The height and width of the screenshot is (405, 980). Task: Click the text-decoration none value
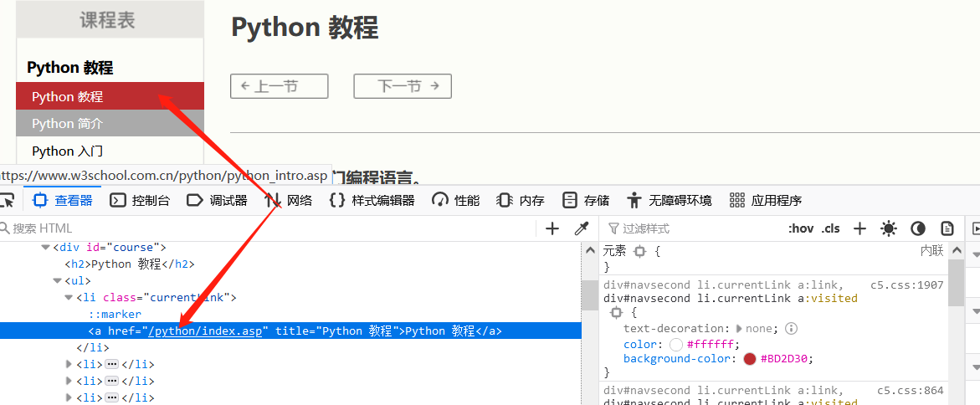(761, 328)
